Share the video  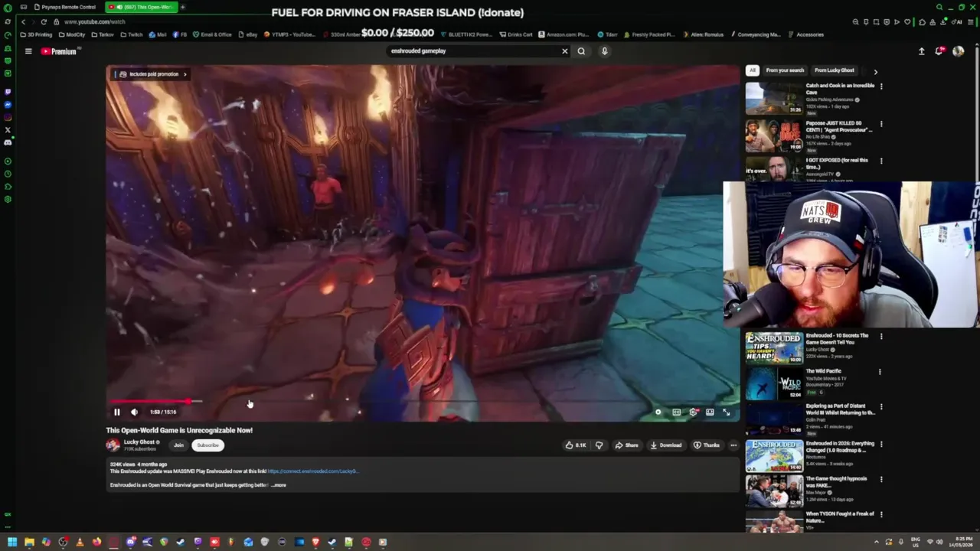[626, 445]
